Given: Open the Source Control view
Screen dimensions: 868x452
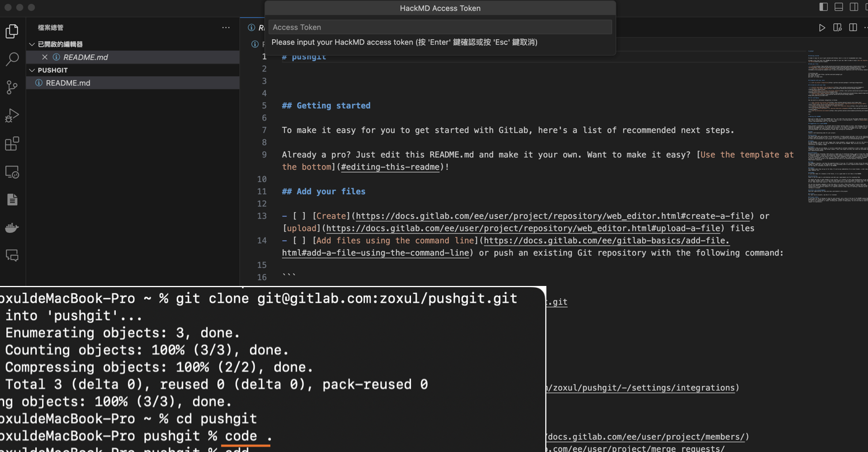Looking at the screenshot, I should tap(12, 87).
